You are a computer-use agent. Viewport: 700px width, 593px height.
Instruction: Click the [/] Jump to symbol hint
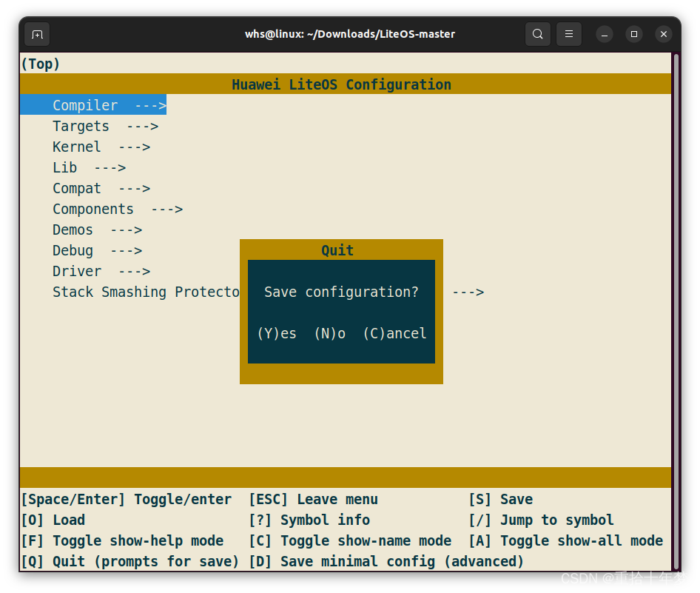[x=541, y=520]
